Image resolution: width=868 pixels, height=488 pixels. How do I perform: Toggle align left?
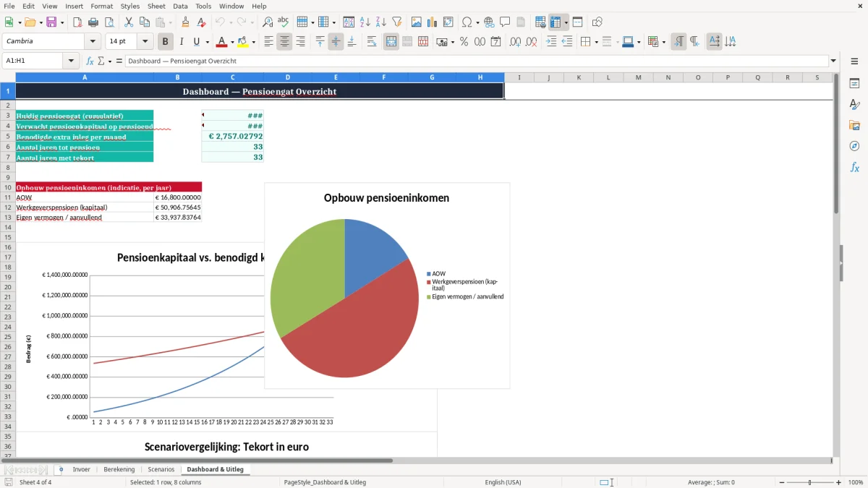click(268, 42)
